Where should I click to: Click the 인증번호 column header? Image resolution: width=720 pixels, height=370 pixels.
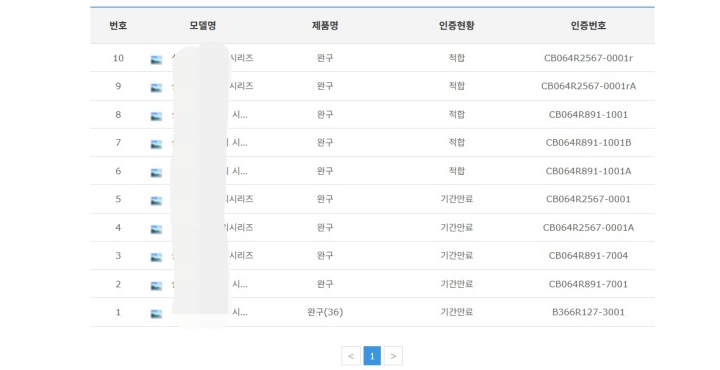tap(588, 26)
